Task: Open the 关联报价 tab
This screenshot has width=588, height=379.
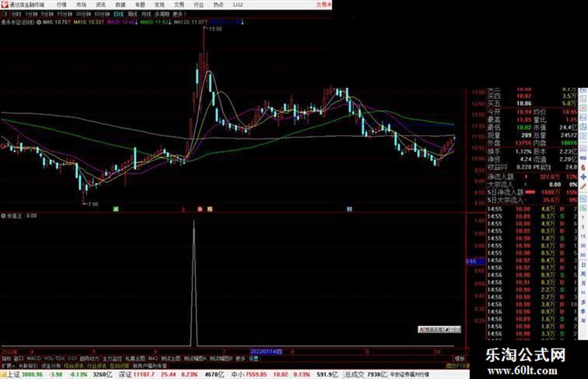Action: click(x=28, y=365)
